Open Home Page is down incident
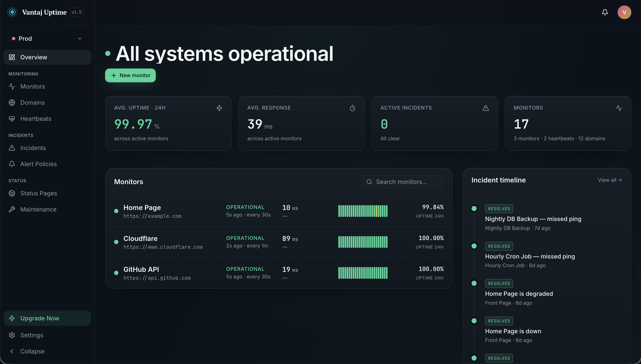This screenshot has width=641, height=364. (513, 331)
